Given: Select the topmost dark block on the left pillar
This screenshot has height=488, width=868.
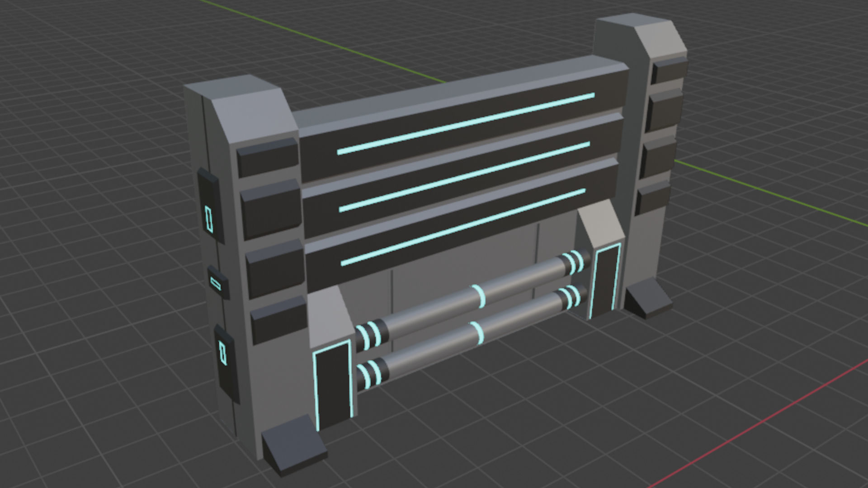Looking at the screenshot, I should (x=268, y=157).
